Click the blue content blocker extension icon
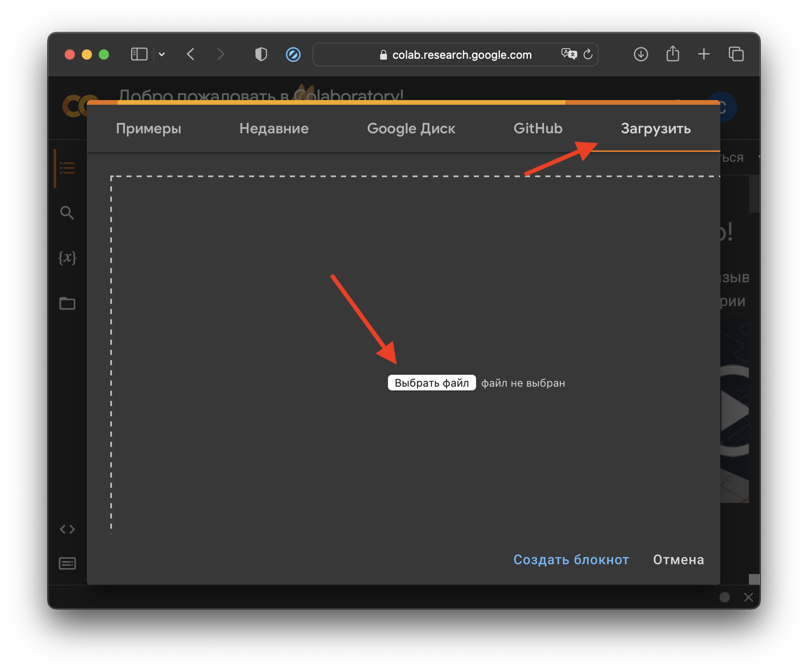808x672 pixels. [293, 55]
